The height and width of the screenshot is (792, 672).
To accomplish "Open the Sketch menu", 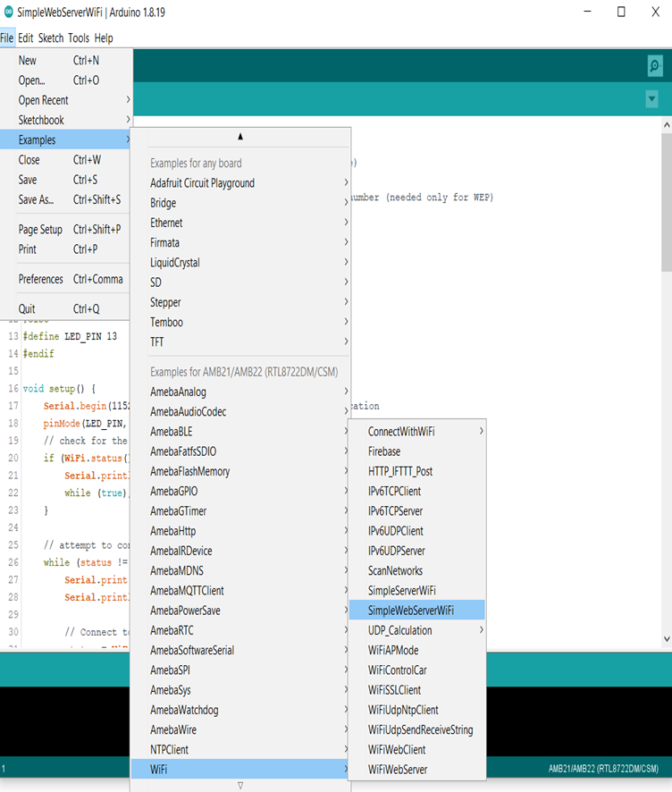I will click(x=51, y=38).
